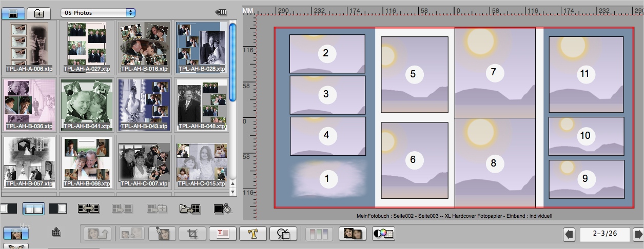
Task: Click the small upload box icon
Action: pos(56,233)
